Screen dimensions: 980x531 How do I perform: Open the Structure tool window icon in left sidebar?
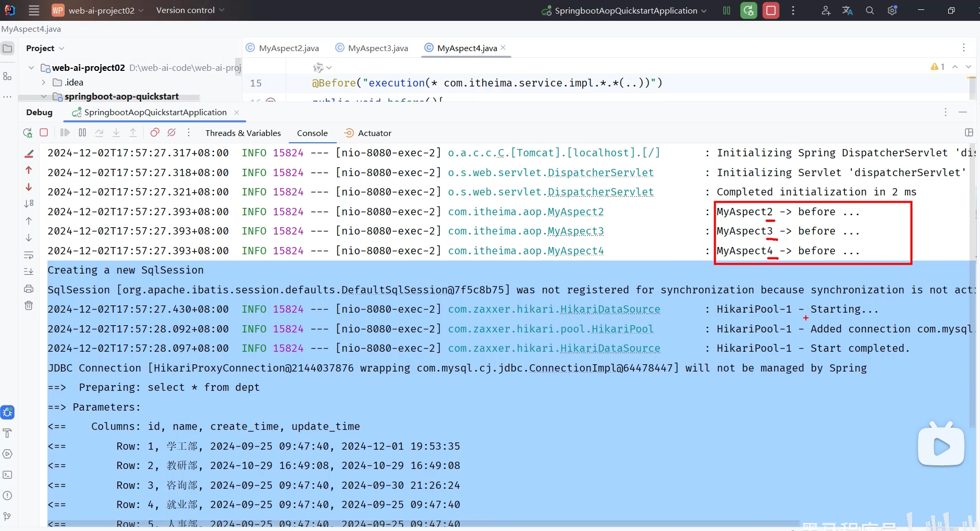pyautogui.click(x=7, y=77)
